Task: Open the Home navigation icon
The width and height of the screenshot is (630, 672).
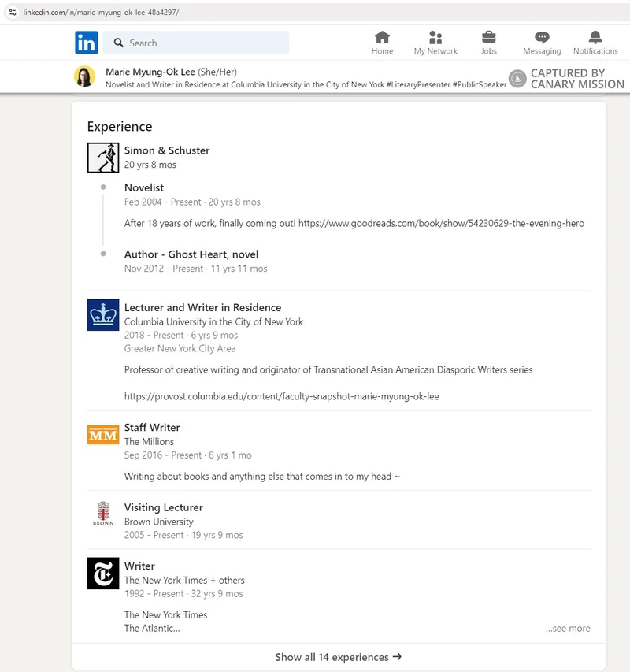Action: coord(382,38)
